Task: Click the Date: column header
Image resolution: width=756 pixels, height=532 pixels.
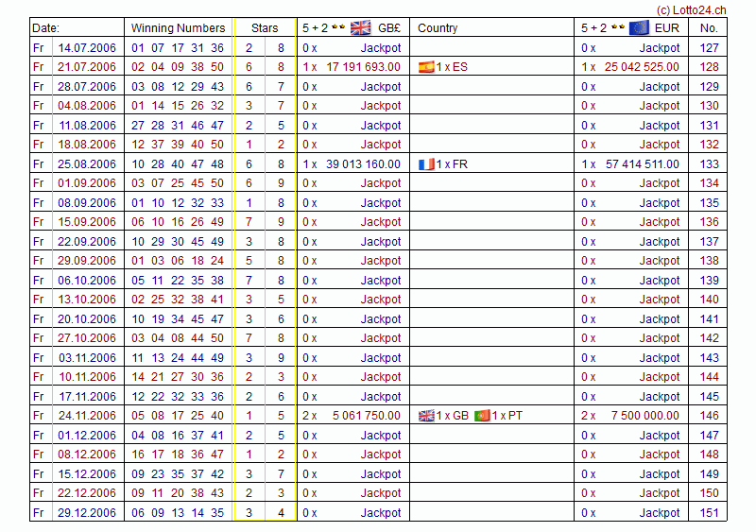Action: click(46, 28)
